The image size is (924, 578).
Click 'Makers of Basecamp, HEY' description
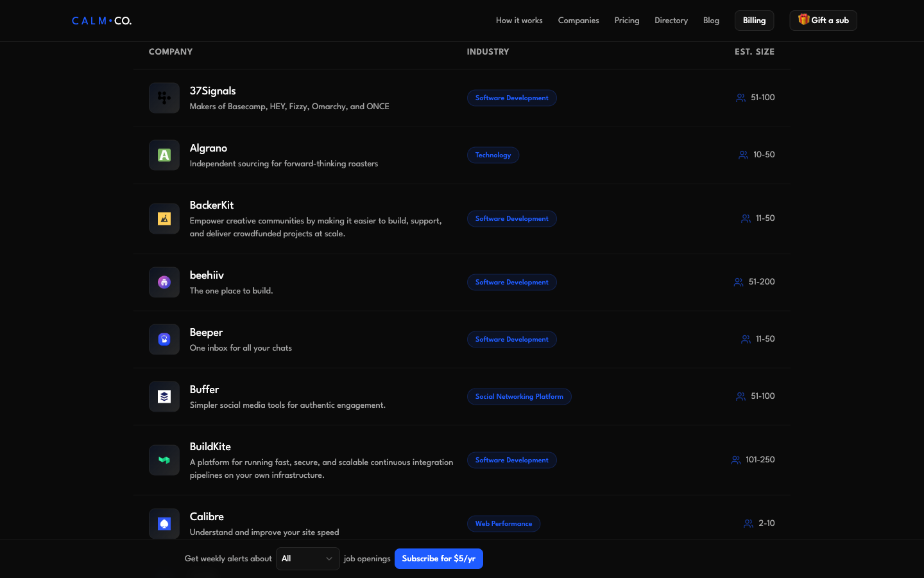[x=289, y=107]
